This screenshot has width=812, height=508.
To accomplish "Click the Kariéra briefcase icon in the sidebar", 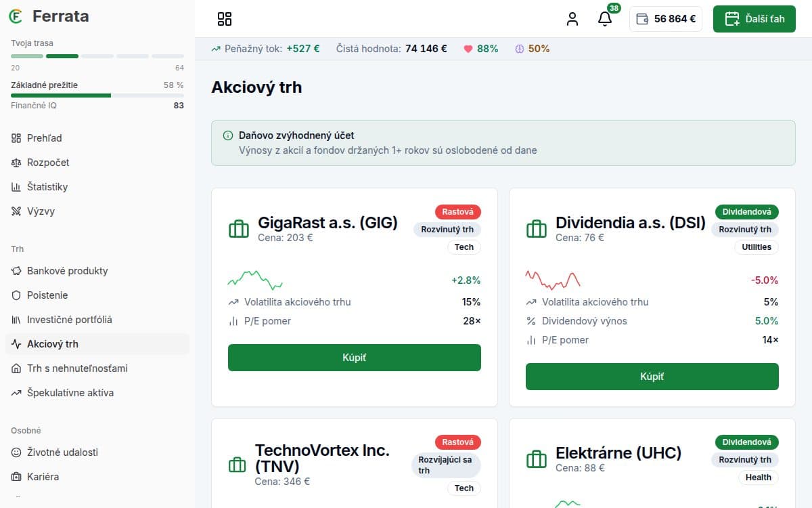I will click(x=16, y=477).
